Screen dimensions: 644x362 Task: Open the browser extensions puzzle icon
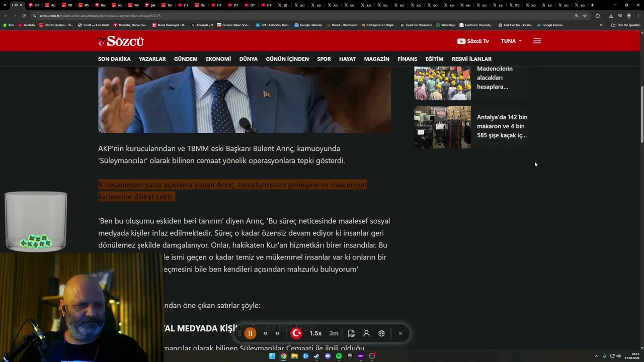[x=598, y=16]
